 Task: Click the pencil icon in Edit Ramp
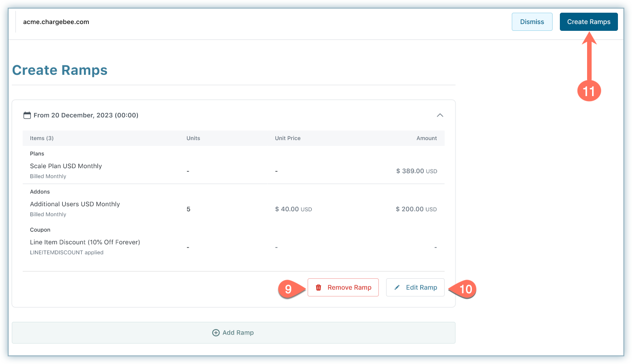click(397, 287)
